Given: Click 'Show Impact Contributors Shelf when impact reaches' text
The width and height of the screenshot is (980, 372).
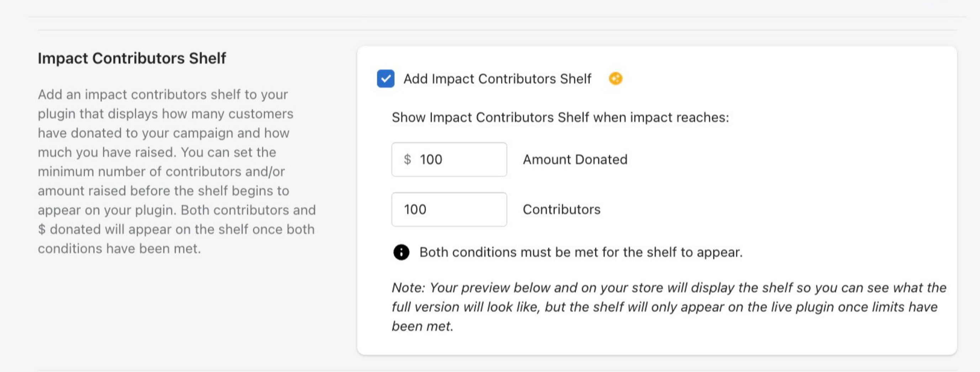Looking at the screenshot, I should pos(560,117).
